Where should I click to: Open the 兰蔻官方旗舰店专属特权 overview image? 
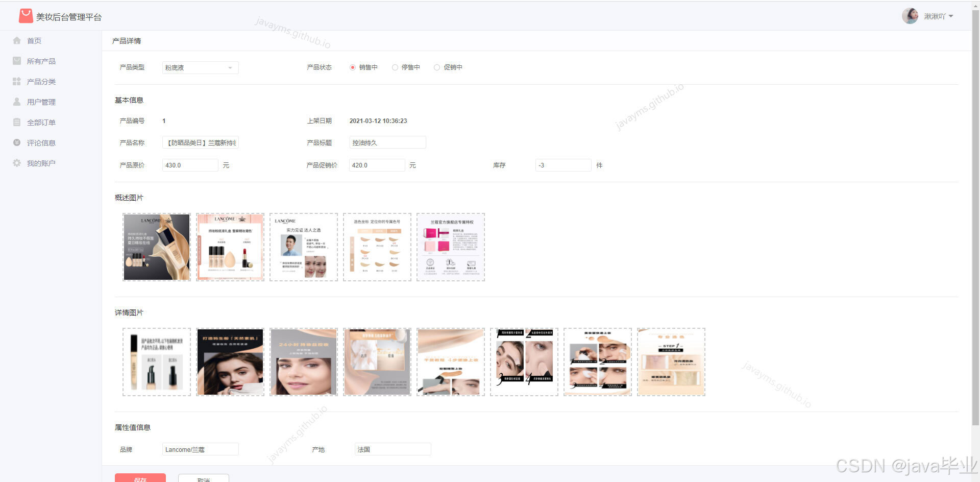pos(451,247)
